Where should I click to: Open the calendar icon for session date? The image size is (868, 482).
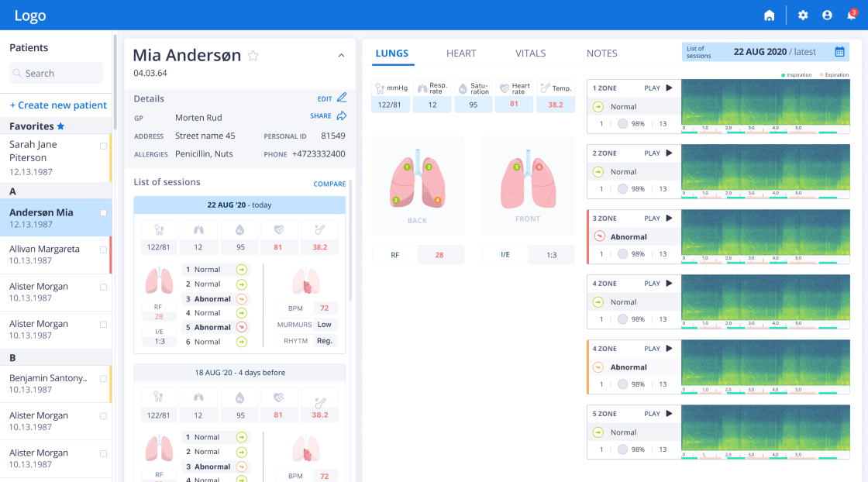(x=839, y=52)
